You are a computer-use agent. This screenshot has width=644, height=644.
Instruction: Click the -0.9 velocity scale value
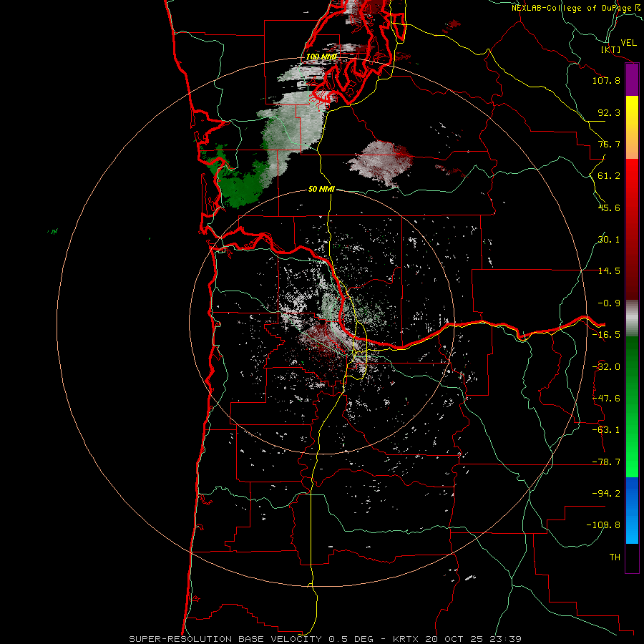(x=609, y=303)
